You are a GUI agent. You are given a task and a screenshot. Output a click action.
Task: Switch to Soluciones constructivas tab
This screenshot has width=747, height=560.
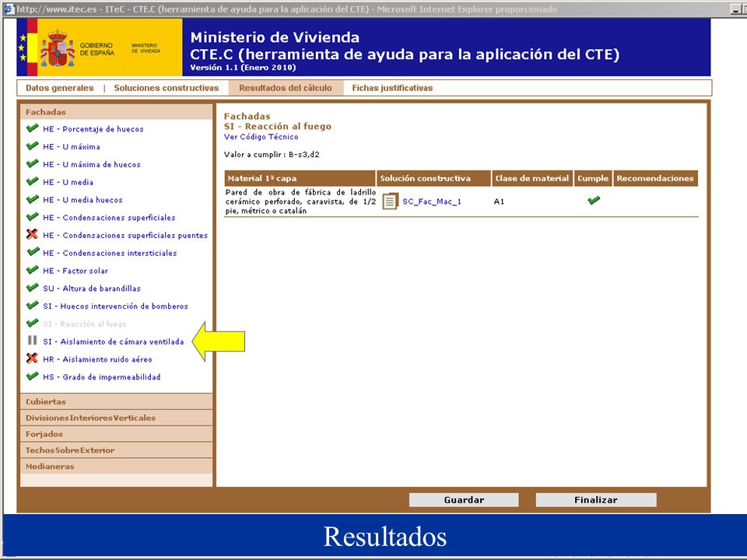167,88
